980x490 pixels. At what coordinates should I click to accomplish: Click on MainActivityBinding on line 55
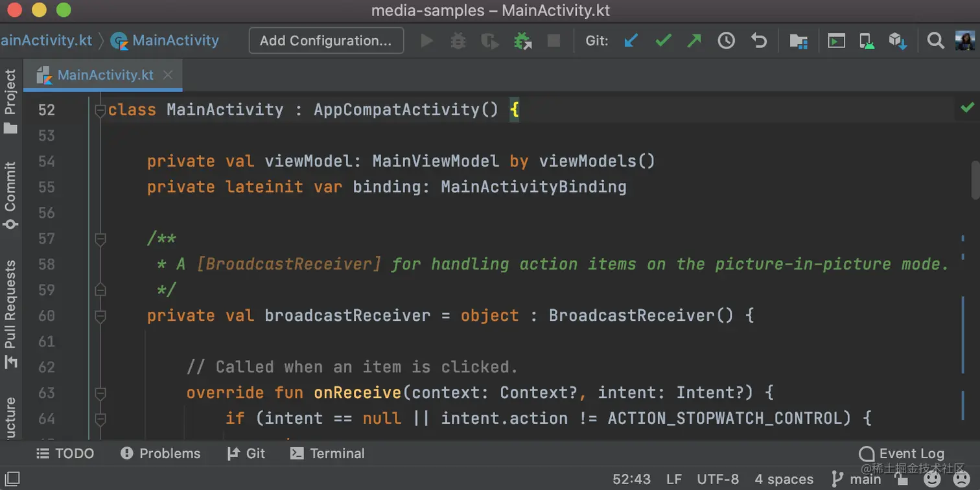(x=533, y=187)
